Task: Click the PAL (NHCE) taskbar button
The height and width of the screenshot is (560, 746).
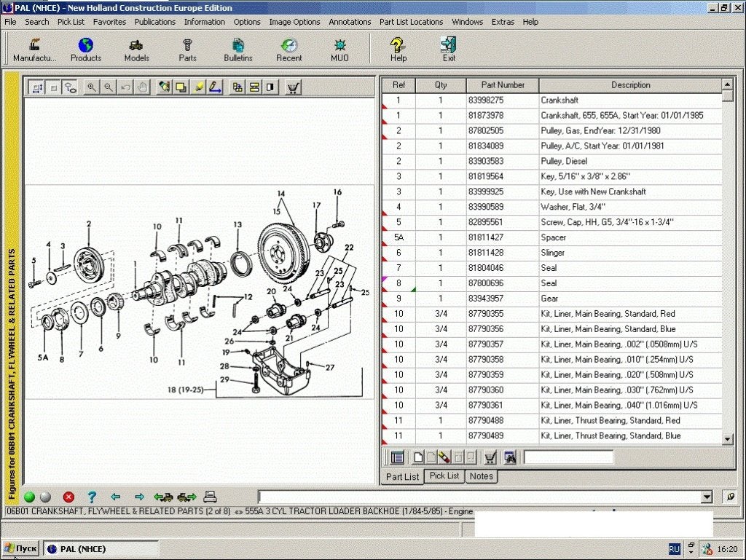Action: (101, 548)
